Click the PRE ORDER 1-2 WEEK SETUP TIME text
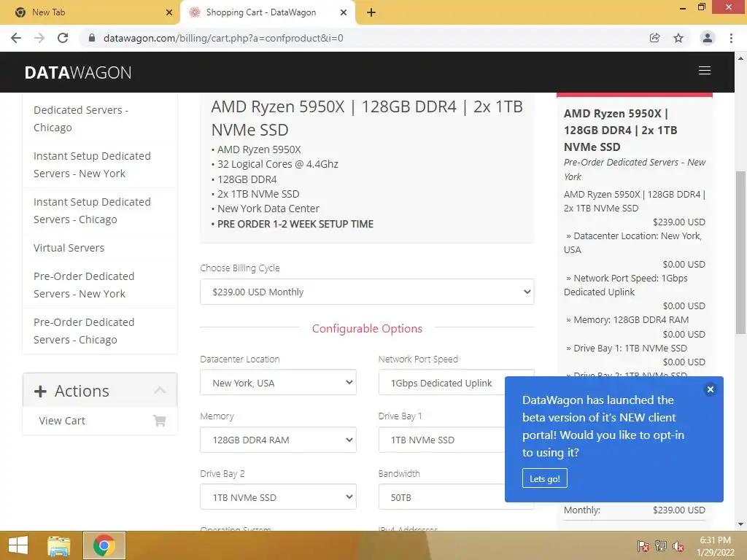Image resolution: width=747 pixels, height=560 pixels. (x=295, y=224)
